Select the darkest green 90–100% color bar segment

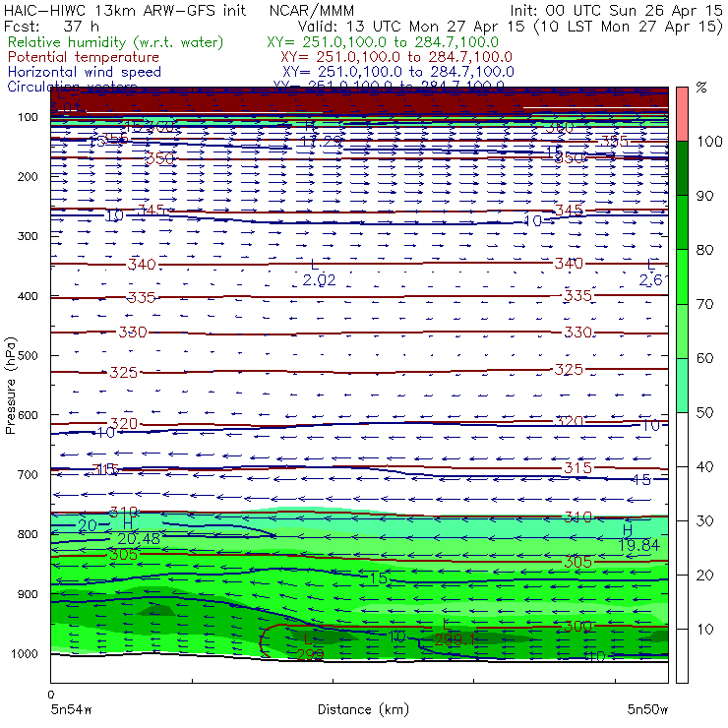pos(682,168)
